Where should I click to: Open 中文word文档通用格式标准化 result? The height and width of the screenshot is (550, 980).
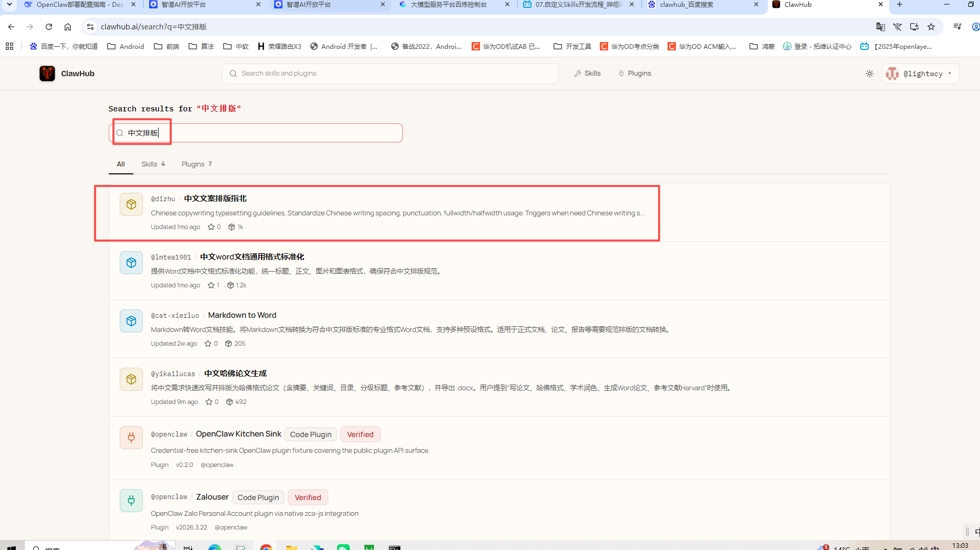(x=252, y=257)
